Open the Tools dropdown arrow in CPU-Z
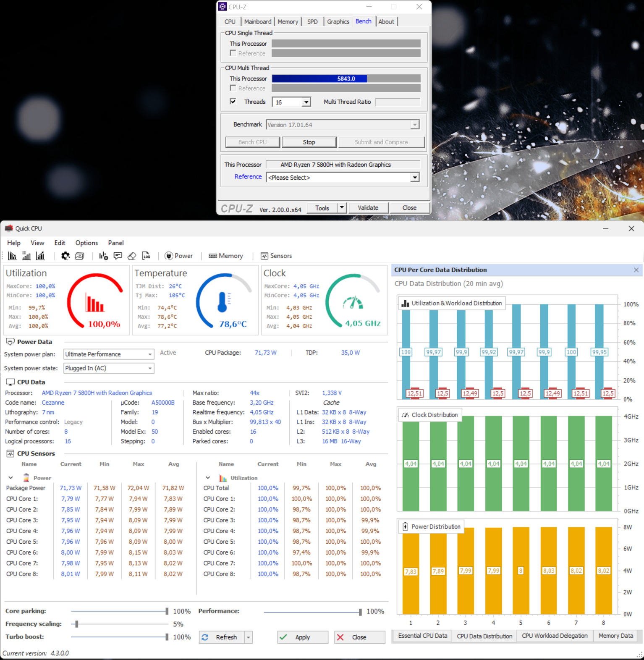 (x=342, y=207)
